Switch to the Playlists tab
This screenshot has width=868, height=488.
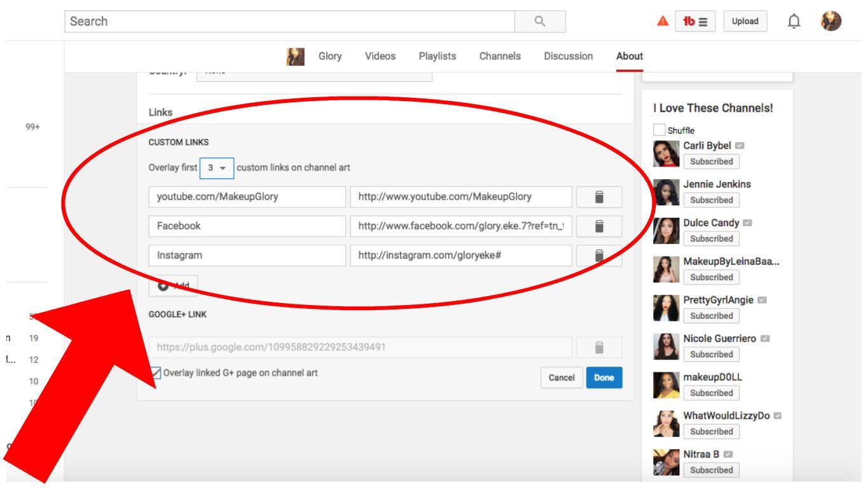point(437,57)
